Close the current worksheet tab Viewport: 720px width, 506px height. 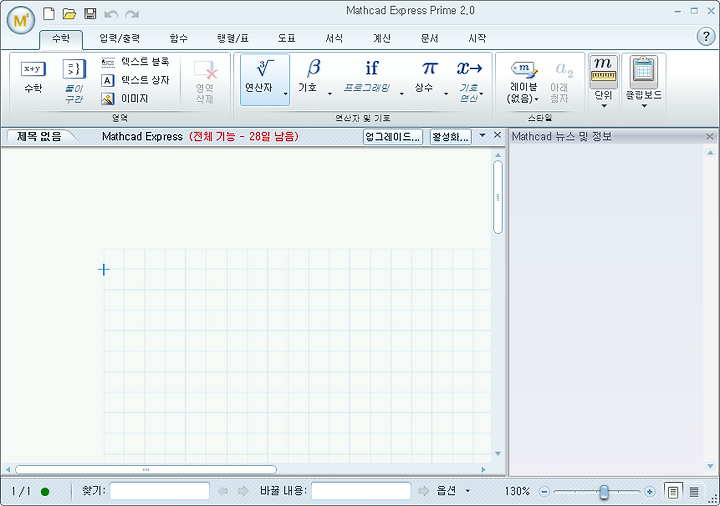tap(497, 135)
